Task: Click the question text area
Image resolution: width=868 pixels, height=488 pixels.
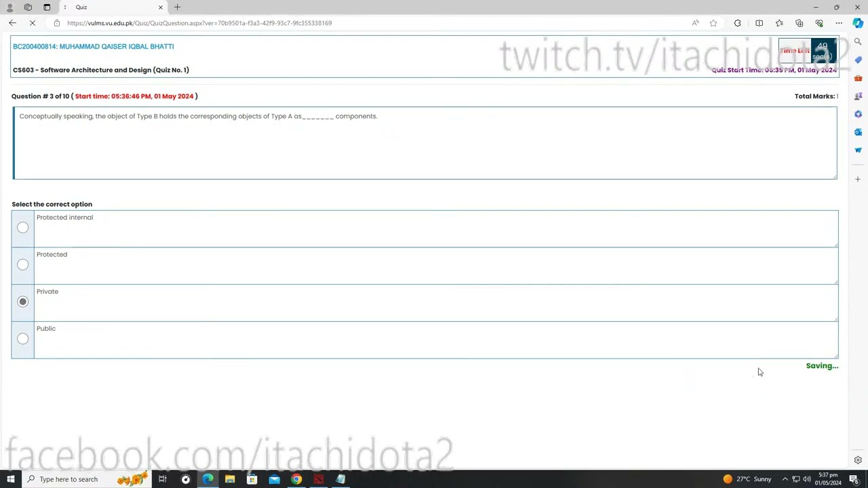Action: [425, 143]
